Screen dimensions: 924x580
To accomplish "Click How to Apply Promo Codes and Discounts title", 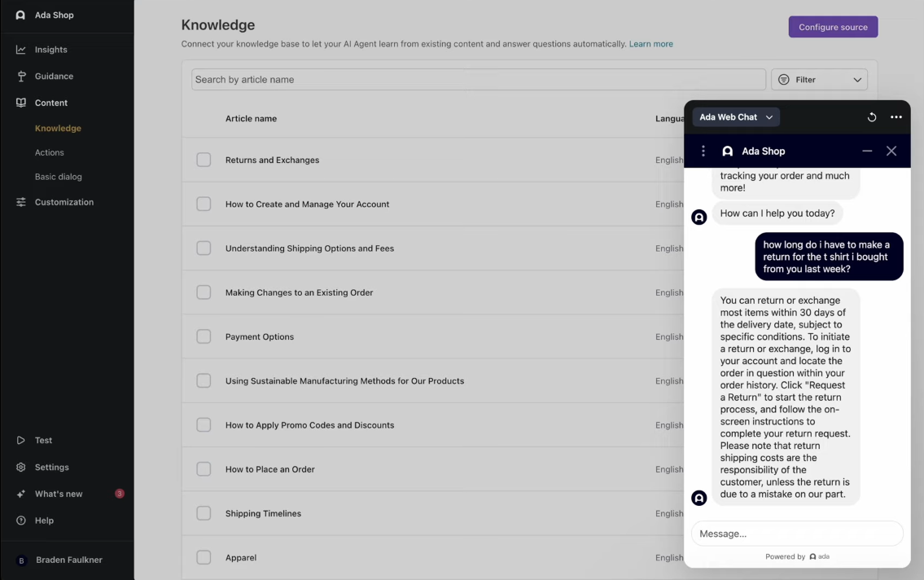I will 309,425.
